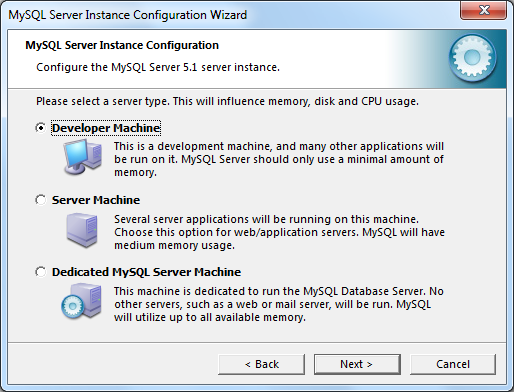Select the Developer Machine radio button
This screenshot has width=514, height=392.
point(41,128)
